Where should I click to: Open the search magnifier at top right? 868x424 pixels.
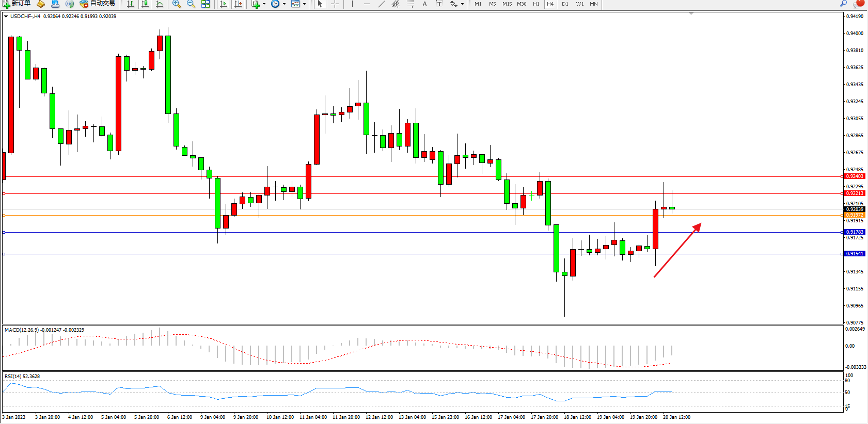coord(844,4)
